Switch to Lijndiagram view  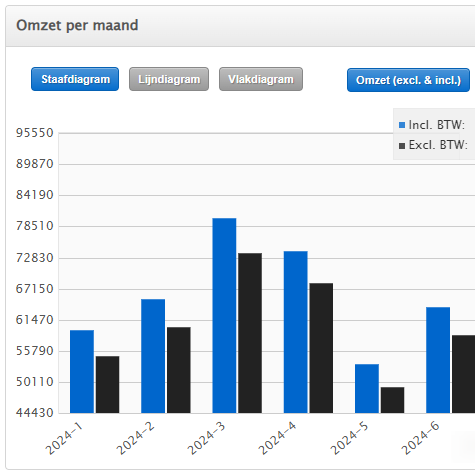click(x=169, y=79)
